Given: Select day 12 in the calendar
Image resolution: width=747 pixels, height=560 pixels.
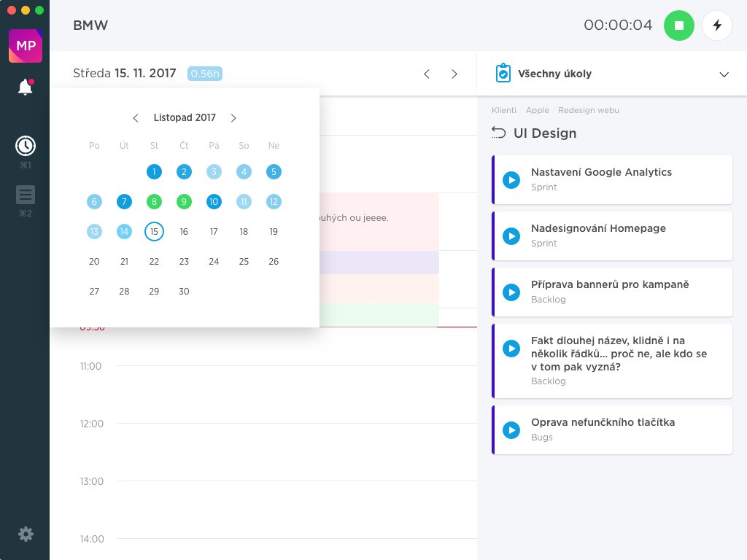Looking at the screenshot, I should pos(274,202).
